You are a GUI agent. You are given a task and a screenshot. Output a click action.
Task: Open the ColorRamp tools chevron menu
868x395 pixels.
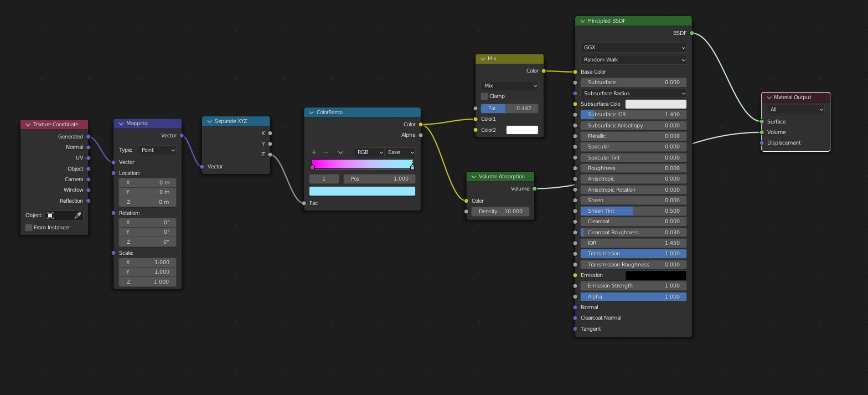pyautogui.click(x=340, y=152)
